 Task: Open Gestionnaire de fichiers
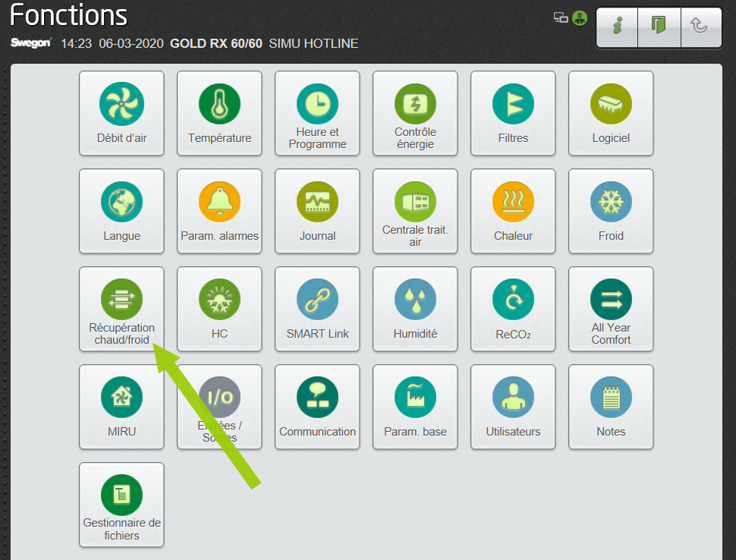coord(121,505)
